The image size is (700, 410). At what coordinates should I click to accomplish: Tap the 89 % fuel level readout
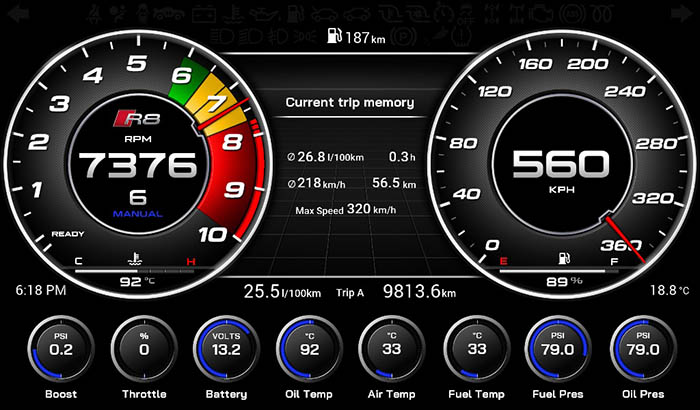point(564,281)
